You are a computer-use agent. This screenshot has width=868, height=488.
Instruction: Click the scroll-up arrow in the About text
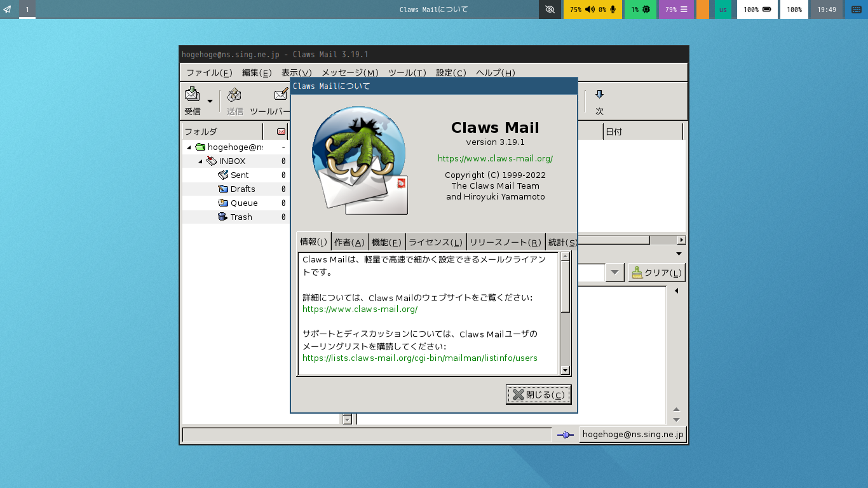click(x=566, y=257)
